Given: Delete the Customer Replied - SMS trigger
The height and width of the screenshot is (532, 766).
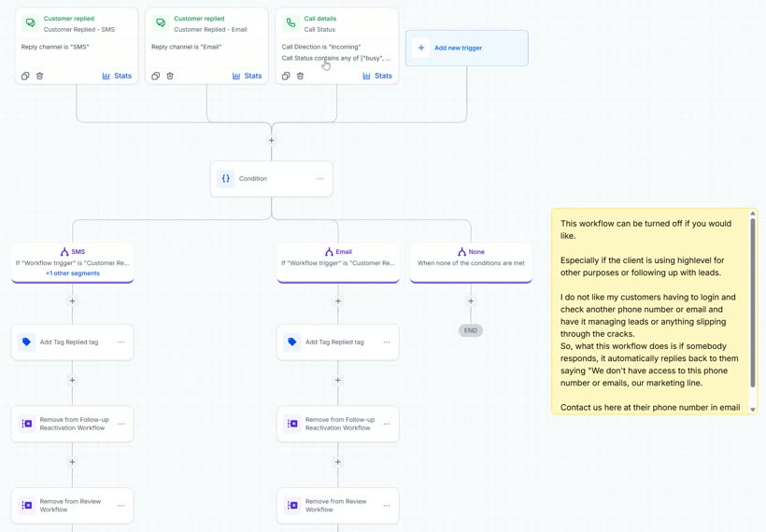Looking at the screenshot, I should tap(39, 76).
